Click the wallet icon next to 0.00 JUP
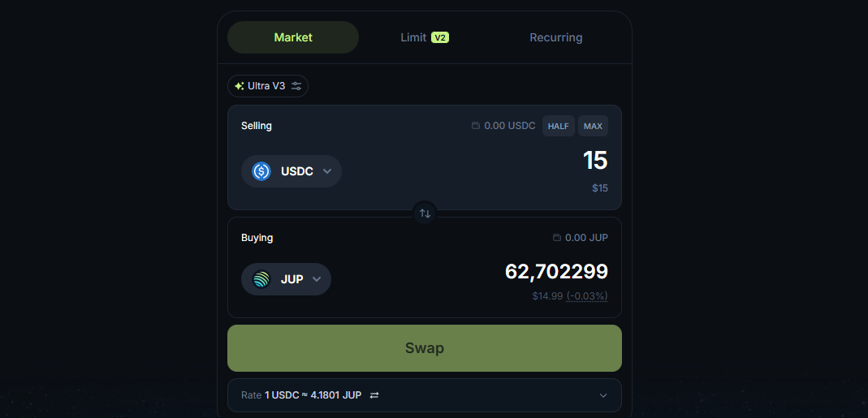 556,238
